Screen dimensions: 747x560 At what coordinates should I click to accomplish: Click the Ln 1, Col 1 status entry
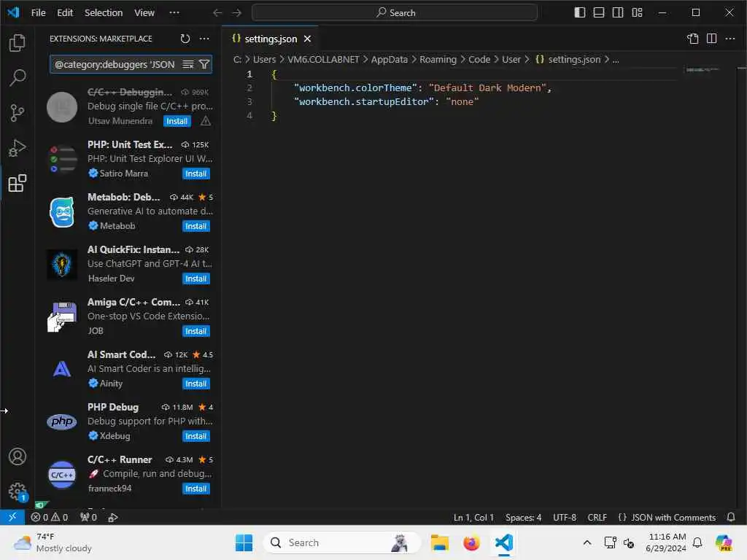(x=473, y=518)
